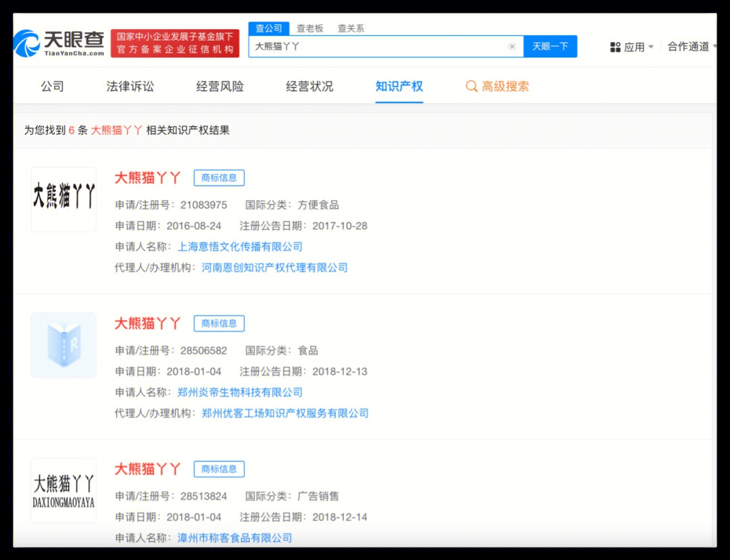Open the 经营风险 tab

pos(220,86)
